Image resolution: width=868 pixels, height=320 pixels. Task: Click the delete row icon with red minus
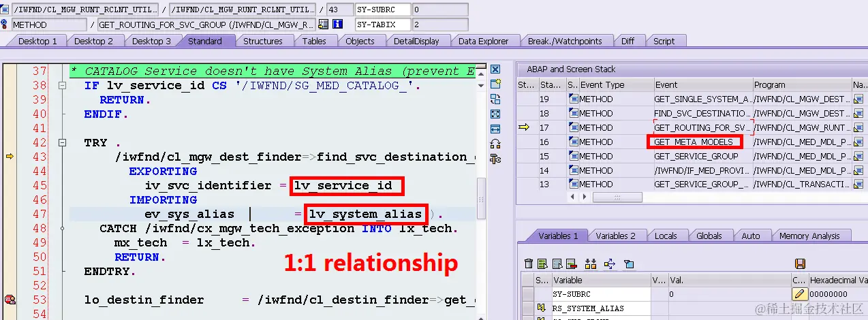(573, 263)
